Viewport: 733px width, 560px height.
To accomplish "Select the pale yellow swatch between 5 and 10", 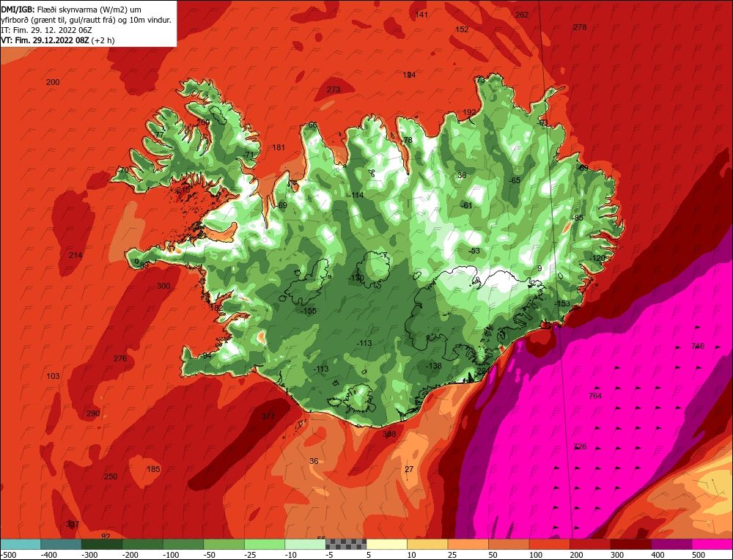I will (386, 544).
